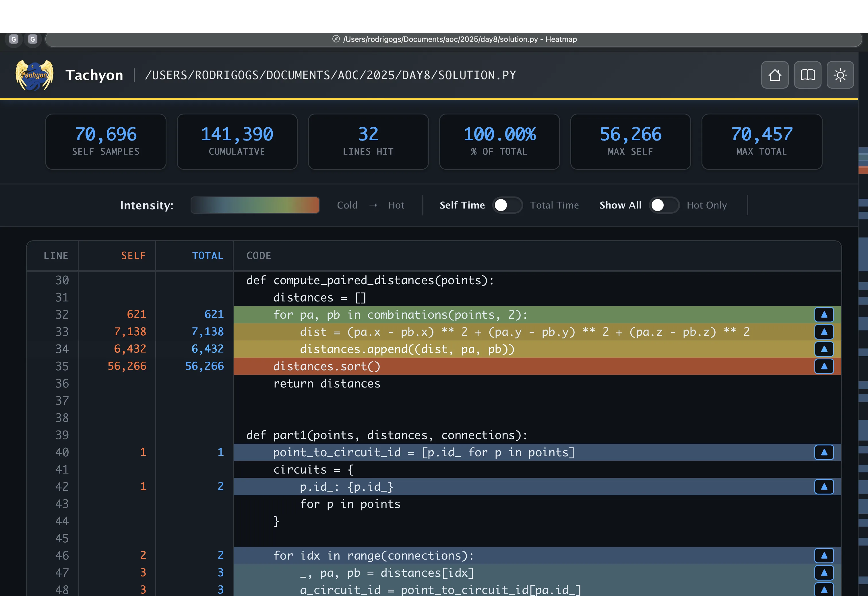Click total value 621 on line 32
The width and height of the screenshot is (868, 596).
pyautogui.click(x=214, y=314)
